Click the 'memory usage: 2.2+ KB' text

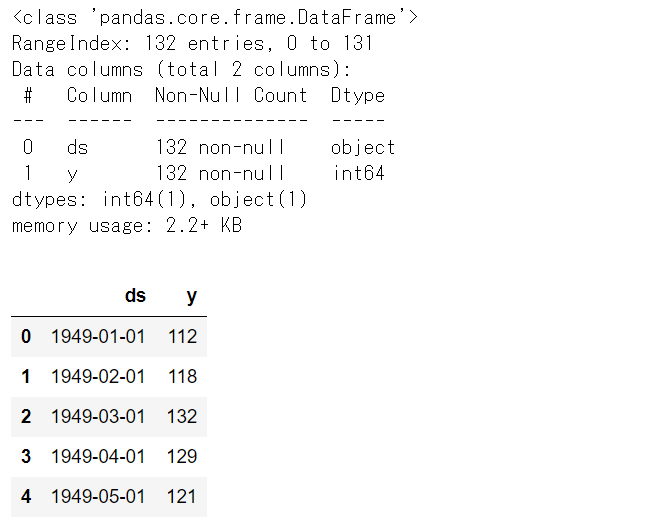pos(127,226)
